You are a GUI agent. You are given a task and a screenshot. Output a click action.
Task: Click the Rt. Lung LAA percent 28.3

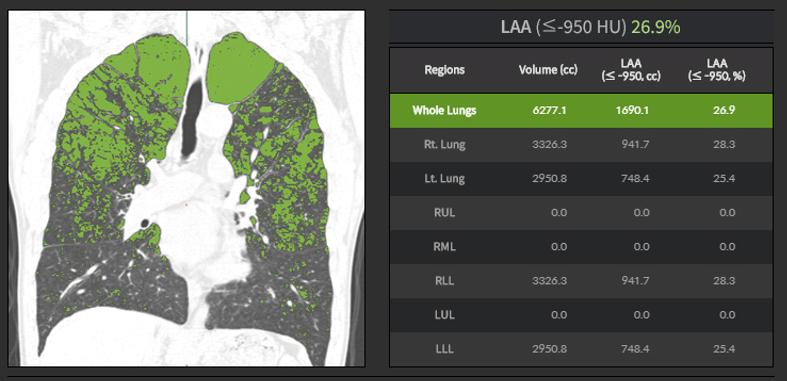pos(724,145)
